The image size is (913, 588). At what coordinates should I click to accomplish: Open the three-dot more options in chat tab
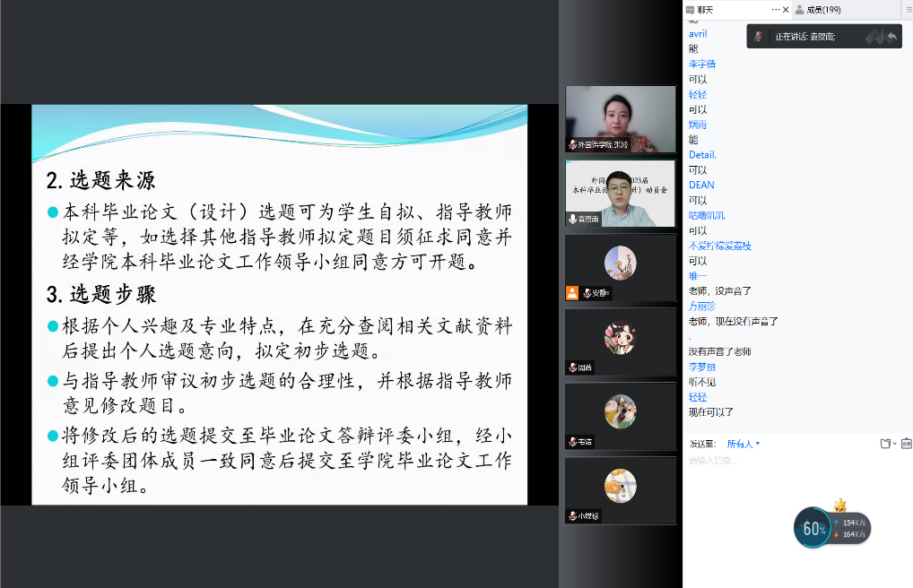tap(776, 9)
